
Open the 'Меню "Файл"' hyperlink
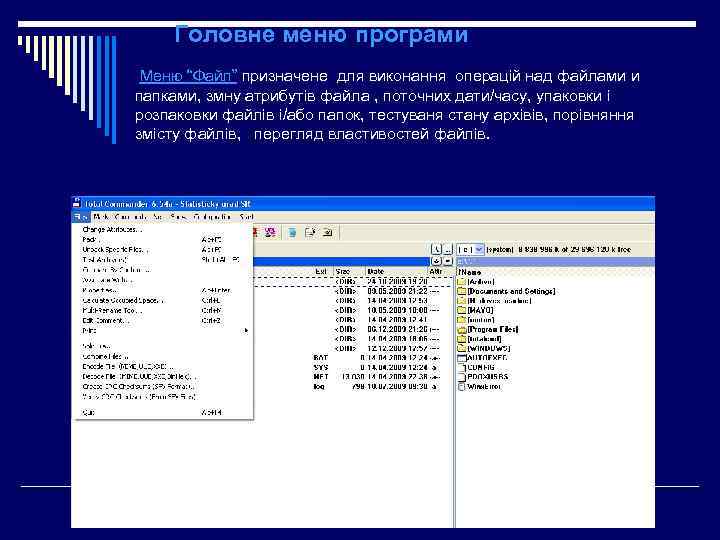(188, 76)
